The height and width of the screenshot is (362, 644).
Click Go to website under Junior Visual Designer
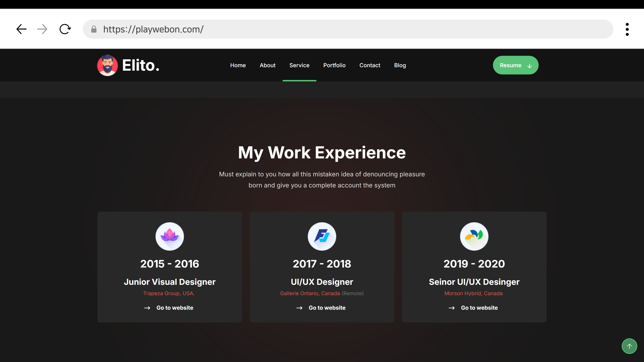pos(174,308)
